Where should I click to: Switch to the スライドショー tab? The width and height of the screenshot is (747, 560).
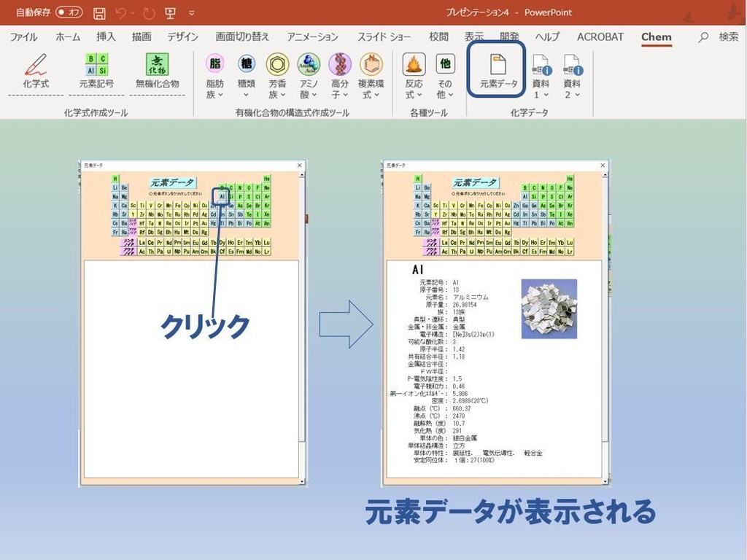point(384,36)
